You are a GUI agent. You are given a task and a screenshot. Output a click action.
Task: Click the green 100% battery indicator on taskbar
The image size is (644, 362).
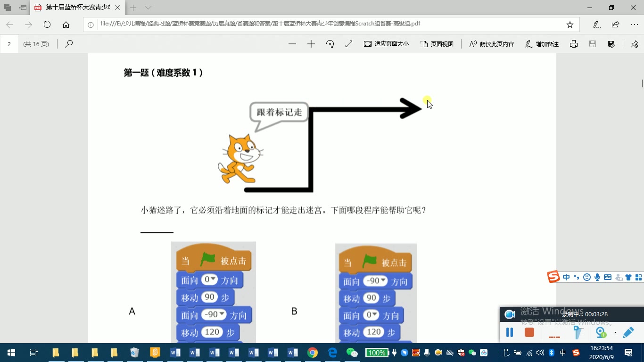coord(377,352)
